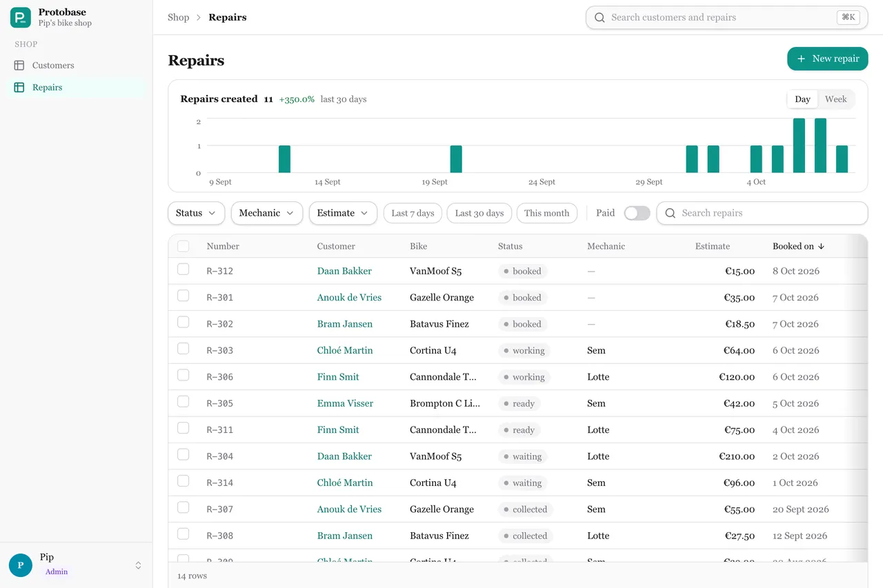The height and width of the screenshot is (588, 883).
Task: Click the Repairs table icon in sidebar
Action: pos(19,88)
